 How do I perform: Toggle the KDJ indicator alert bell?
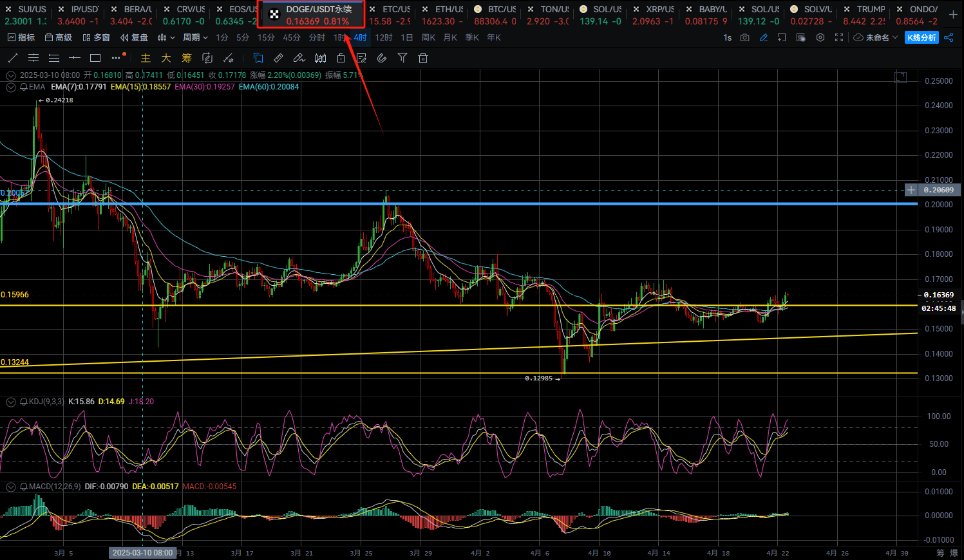pyautogui.click(x=24, y=402)
